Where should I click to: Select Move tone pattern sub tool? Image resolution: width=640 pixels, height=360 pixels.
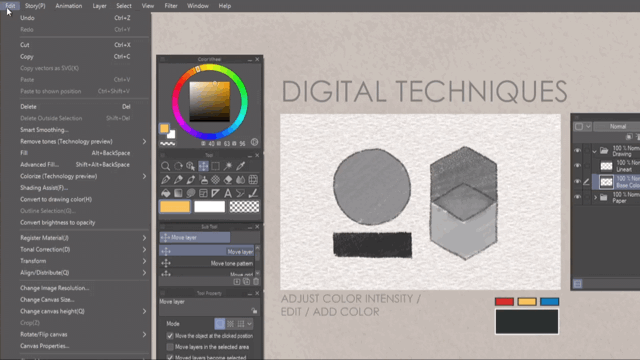coord(207,263)
